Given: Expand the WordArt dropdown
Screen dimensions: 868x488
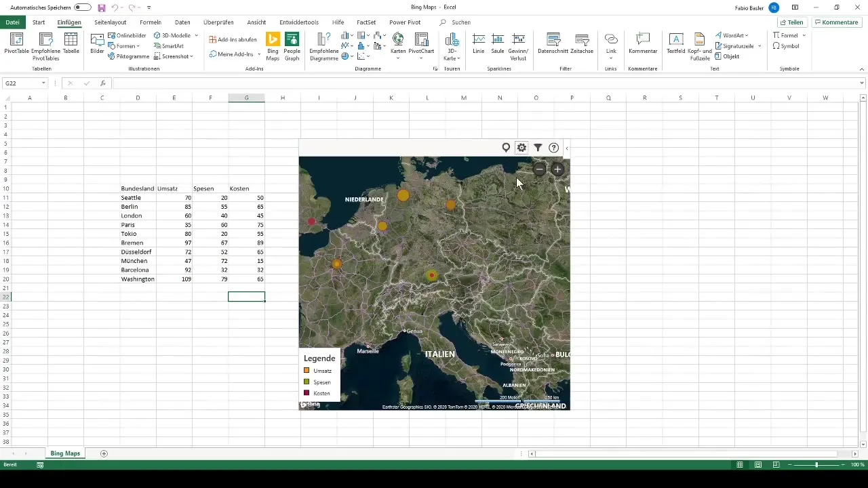Looking at the screenshot, I should point(747,35).
